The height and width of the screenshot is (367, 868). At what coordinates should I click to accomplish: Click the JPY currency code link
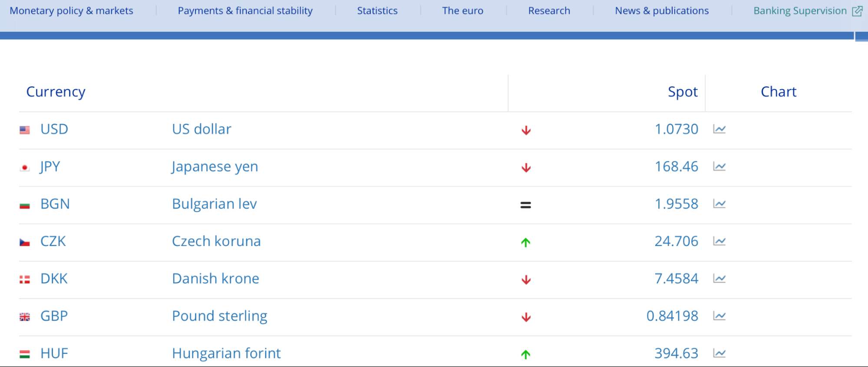click(x=50, y=167)
